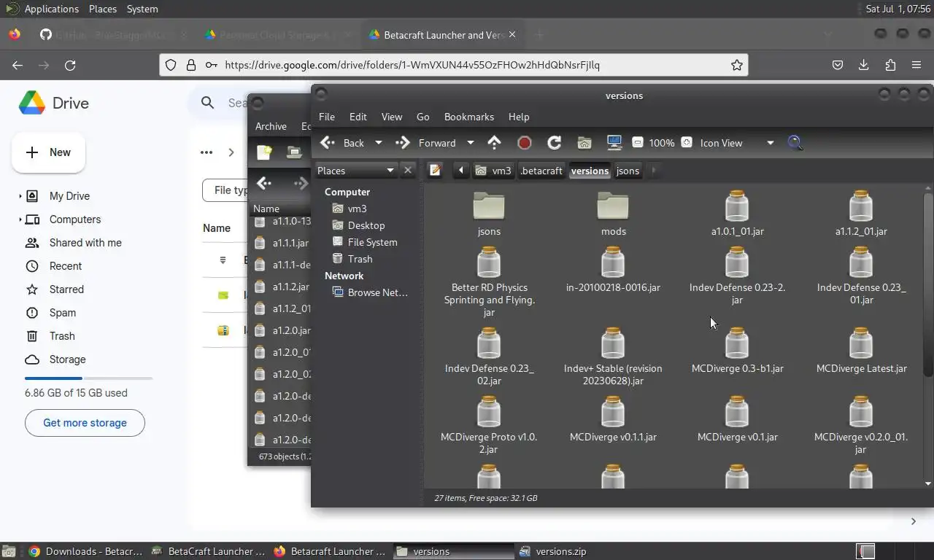Open the Bookmarks menu

click(469, 117)
